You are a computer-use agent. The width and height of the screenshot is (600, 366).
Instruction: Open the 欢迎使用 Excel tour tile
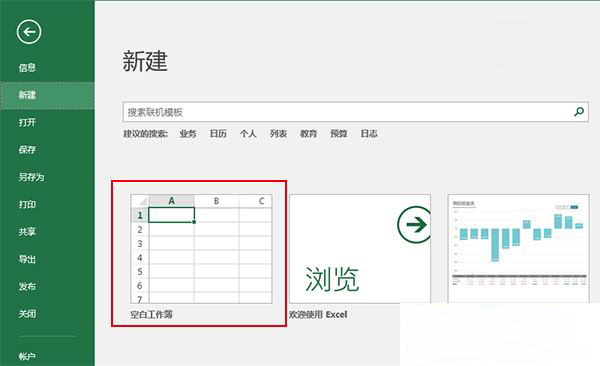coord(360,249)
